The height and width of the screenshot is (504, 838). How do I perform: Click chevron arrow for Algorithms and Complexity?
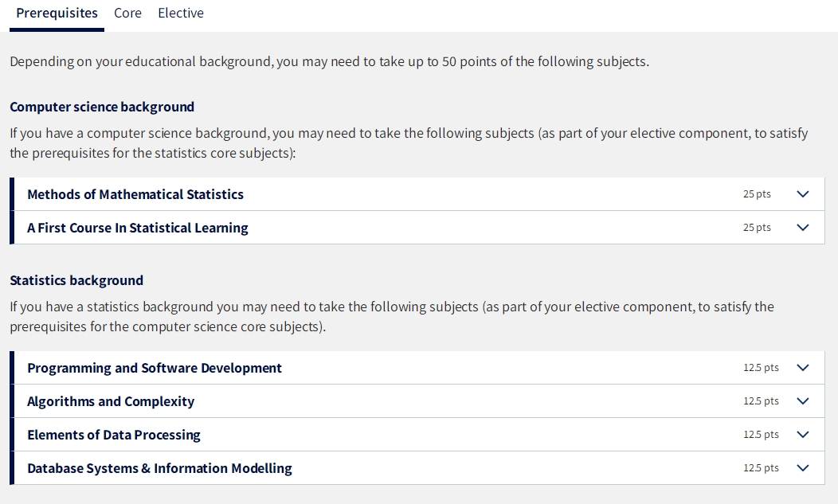(803, 400)
